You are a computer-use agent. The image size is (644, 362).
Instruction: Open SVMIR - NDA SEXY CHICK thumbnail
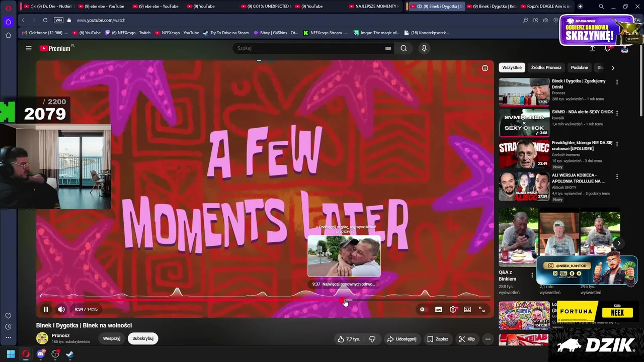(524, 123)
